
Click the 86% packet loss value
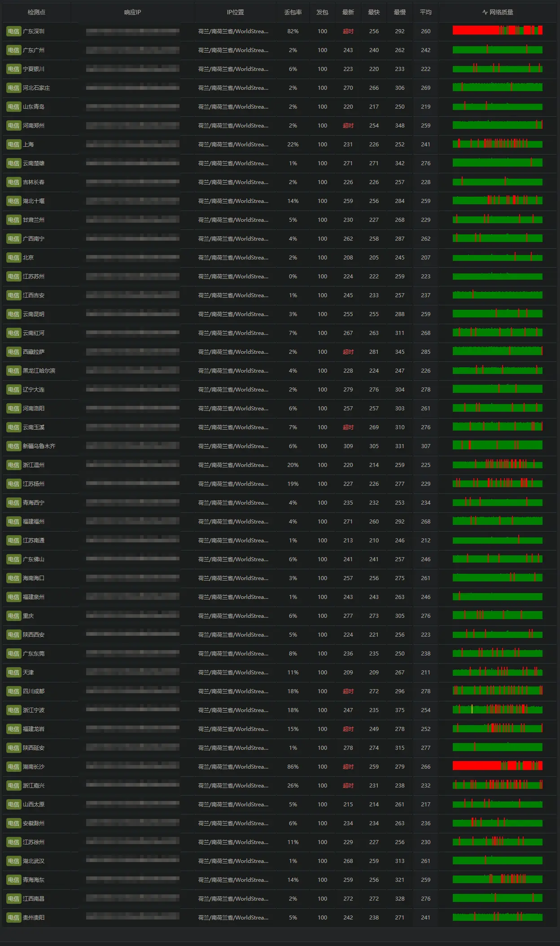tap(293, 767)
